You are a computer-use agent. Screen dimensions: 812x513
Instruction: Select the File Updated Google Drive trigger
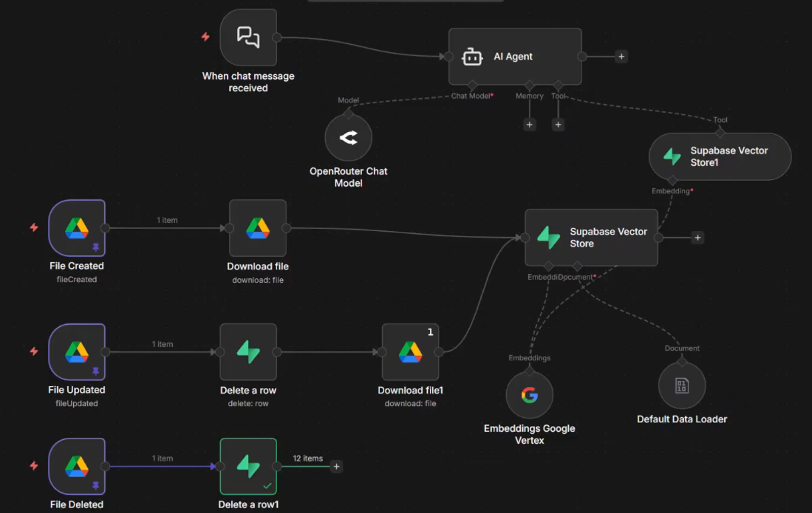click(x=77, y=352)
